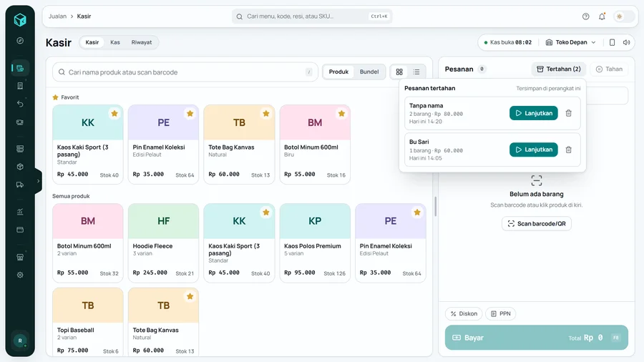644x362 pixels.
Task: Expand the sidebar with the chevron handle
Action: (x=38, y=180)
